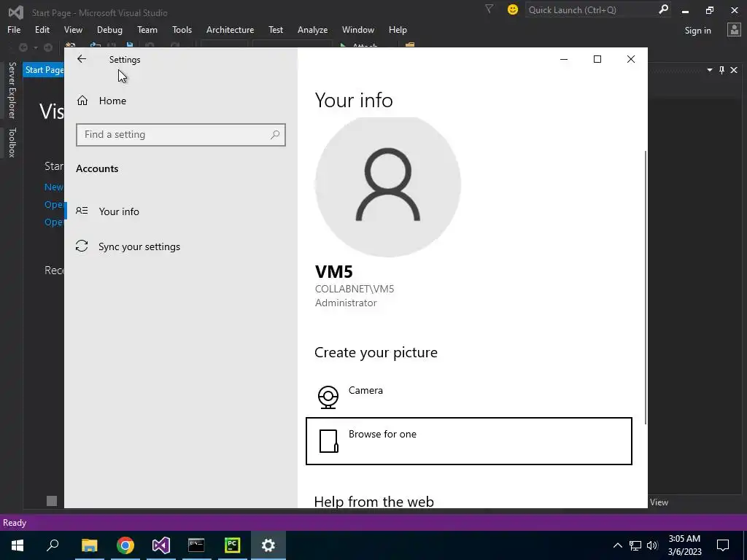Open the Toolbox side tab
The image size is (747, 560).
(x=12, y=142)
